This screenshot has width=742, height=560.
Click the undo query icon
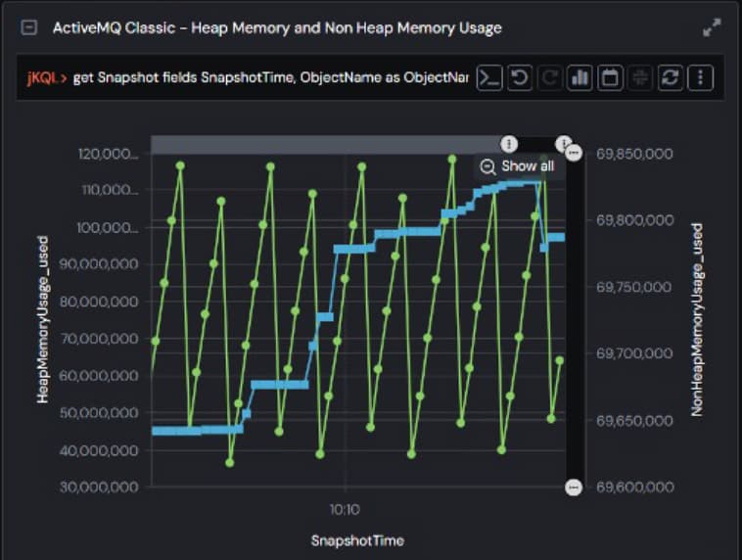520,78
